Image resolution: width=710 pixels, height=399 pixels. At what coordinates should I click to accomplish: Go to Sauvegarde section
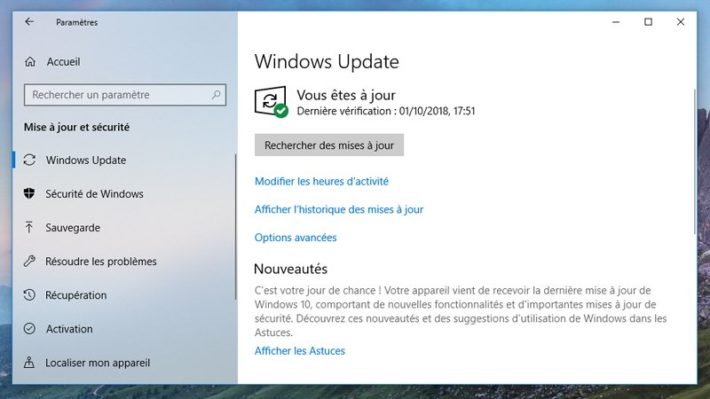coord(72,227)
